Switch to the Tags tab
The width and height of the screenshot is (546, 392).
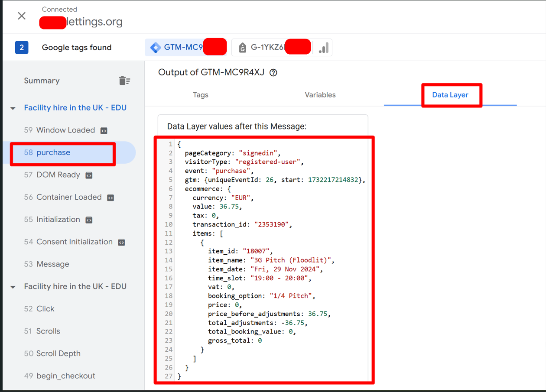click(x=201, y=95)
